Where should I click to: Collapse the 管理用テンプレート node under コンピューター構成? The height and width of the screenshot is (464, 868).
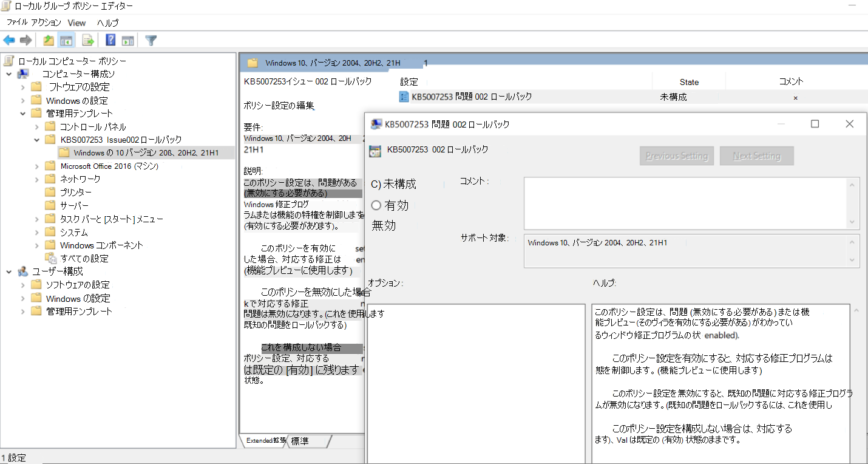coord(23,113)
